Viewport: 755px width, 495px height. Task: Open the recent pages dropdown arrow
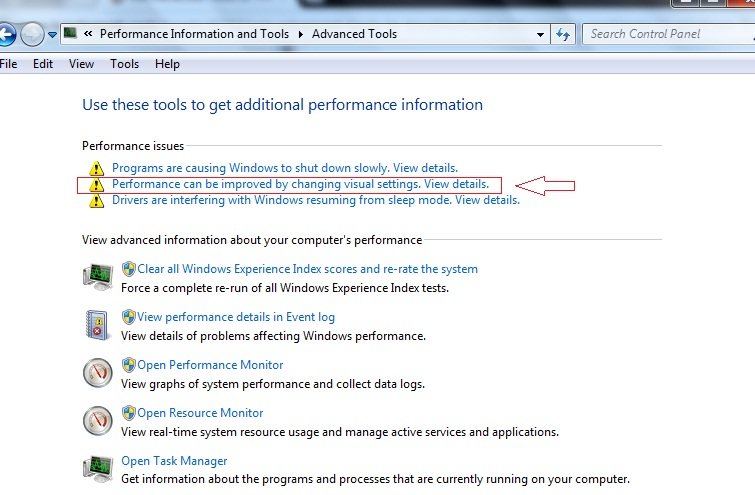[x=53, y=35]
